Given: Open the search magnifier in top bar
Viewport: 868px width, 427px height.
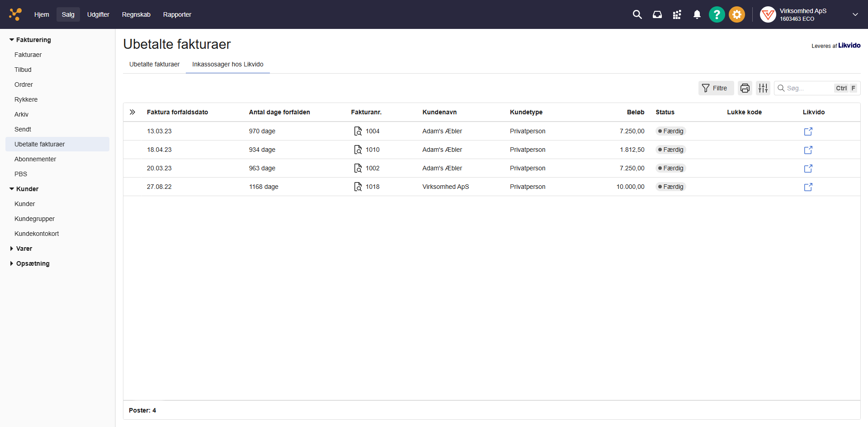Looking at the screenshot, I should tap(637, 14).
